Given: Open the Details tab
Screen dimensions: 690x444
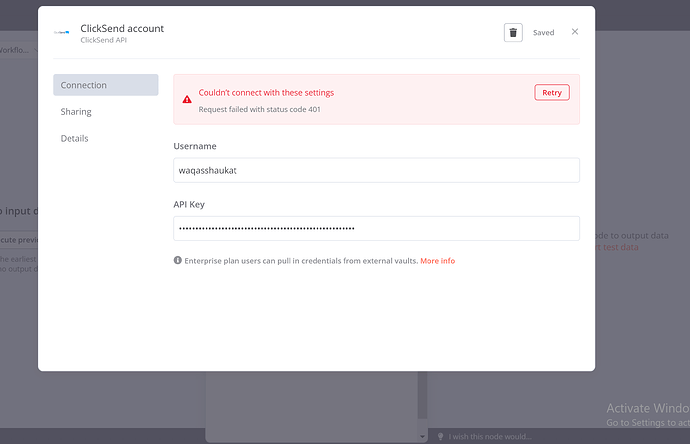Looking at the screenshot, I should [x=74, y=139].
